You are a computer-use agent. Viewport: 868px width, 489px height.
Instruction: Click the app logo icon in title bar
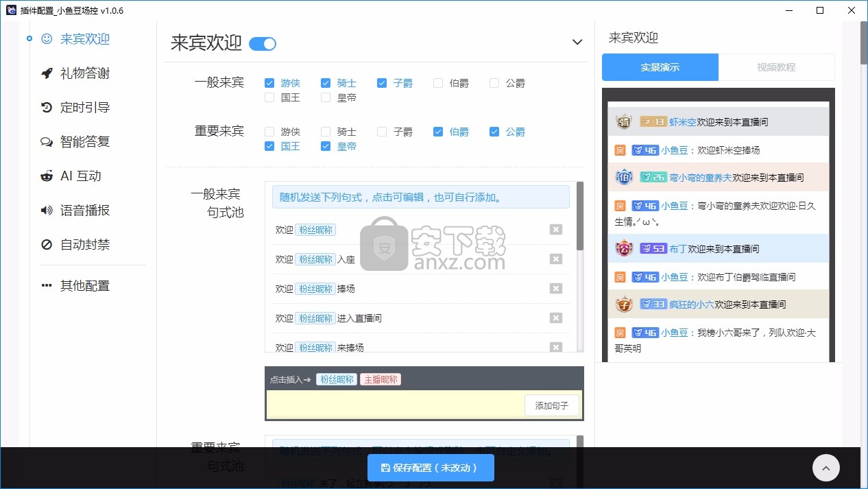10,10
